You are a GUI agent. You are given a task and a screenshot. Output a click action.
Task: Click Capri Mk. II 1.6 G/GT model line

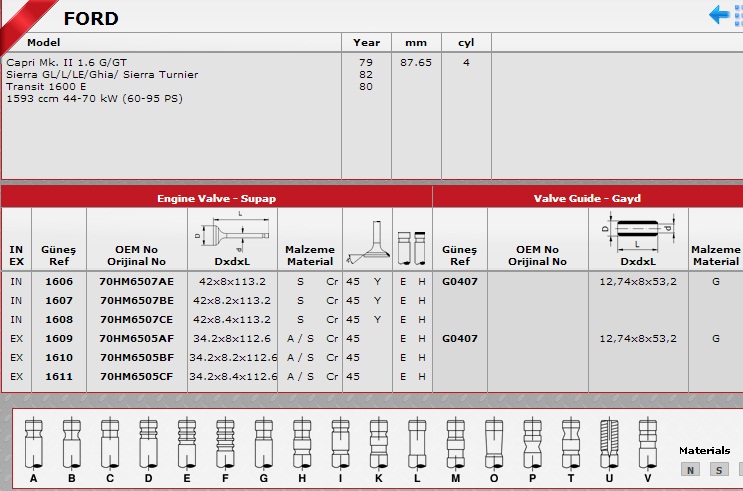coord(66,63)
